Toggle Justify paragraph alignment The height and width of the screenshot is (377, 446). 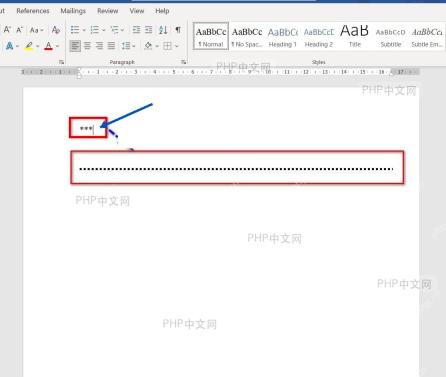click(x=111, y=46)
